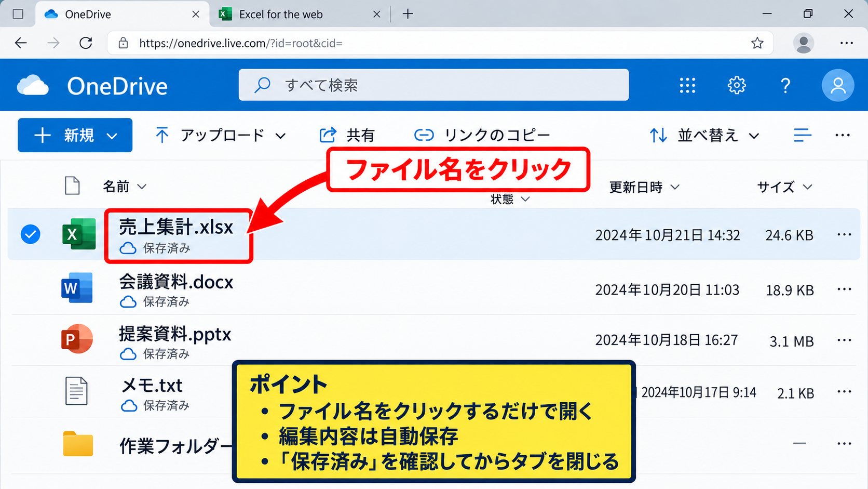Go back in the browser
868x489 pixels.
pos(21,43)
